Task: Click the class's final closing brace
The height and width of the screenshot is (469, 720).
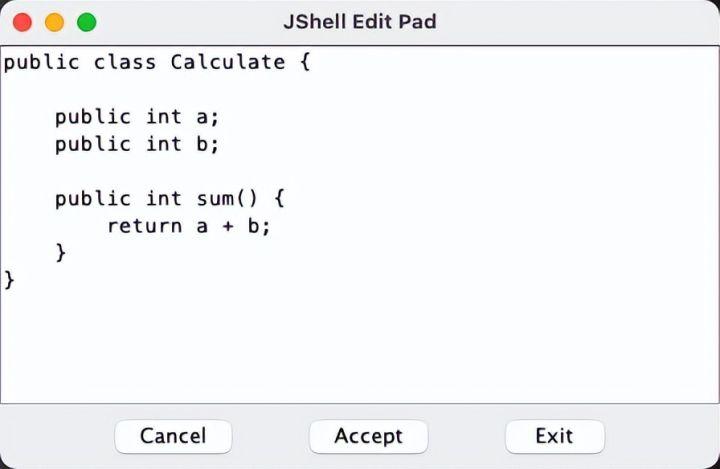Action: tap(10, 280)
